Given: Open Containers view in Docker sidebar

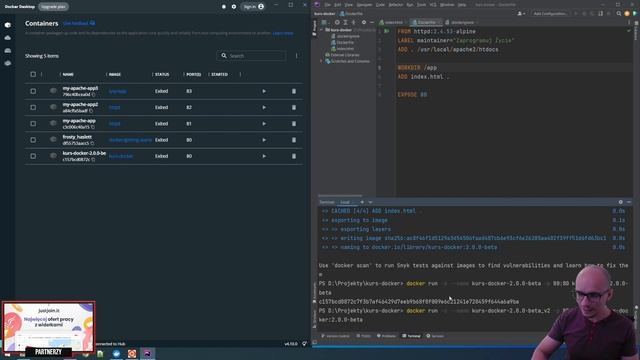Looking at the screenshot, I should pyautogui.click(x=8, y=25).
